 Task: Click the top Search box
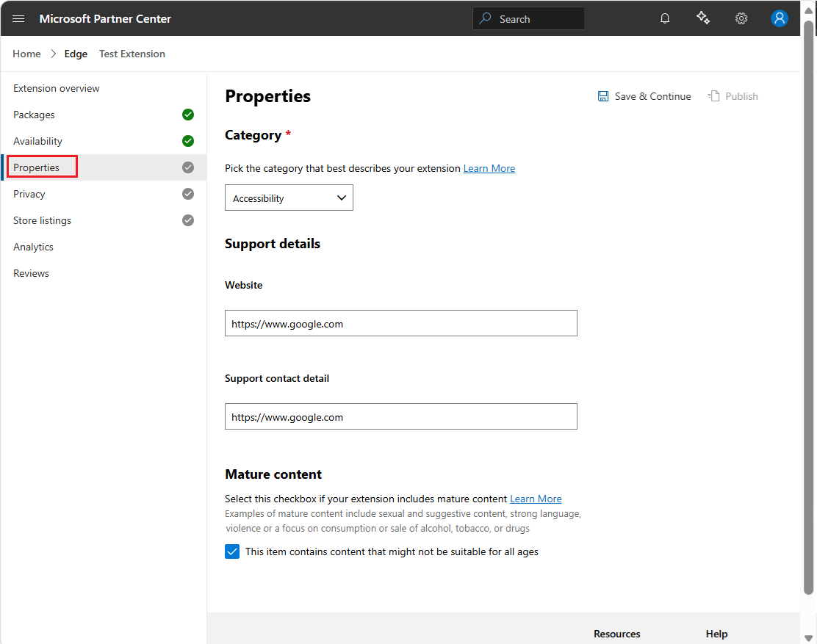(x=528, y=19)
